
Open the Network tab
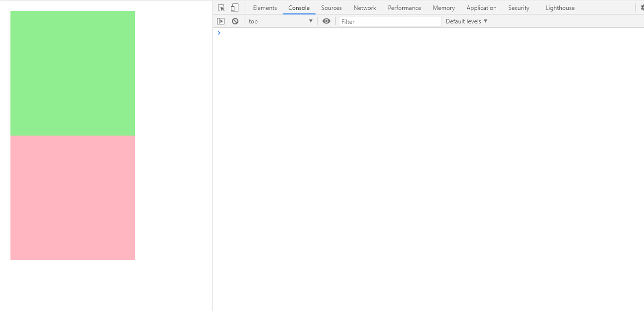click(365, 8)
